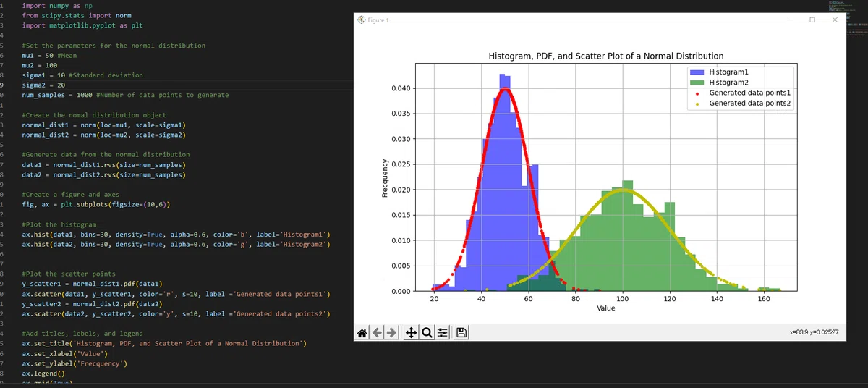Click the green Histogram2 legend swatch
This screenshot has height=388, width=868.
[x=696, y=83]
